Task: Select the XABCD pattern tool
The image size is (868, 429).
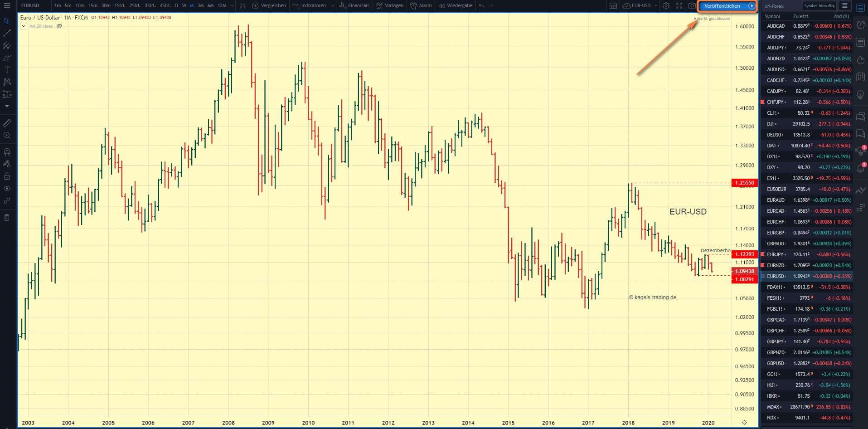Action: (x=7, y=82)
